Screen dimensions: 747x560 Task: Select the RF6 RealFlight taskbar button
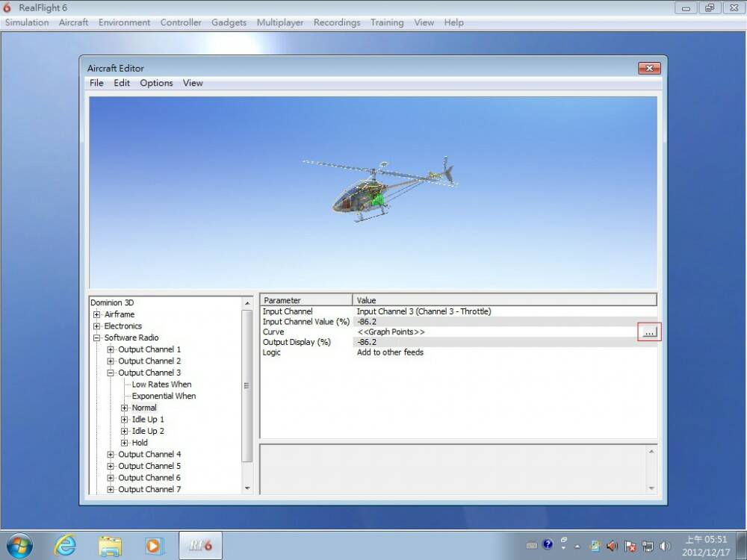200,545
